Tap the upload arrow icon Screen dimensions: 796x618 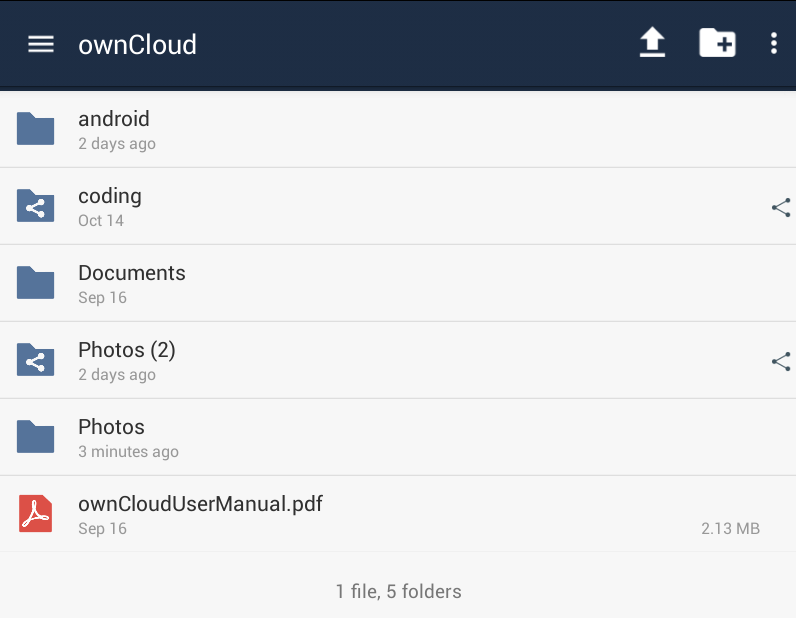click(x=652, y=42)
